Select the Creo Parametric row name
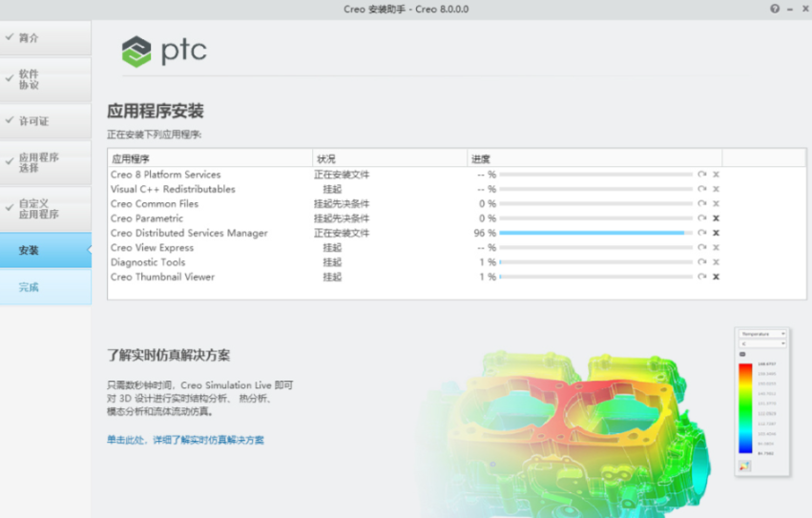The height and width of the screenshot is (518, 812). [x=147, y=218]
